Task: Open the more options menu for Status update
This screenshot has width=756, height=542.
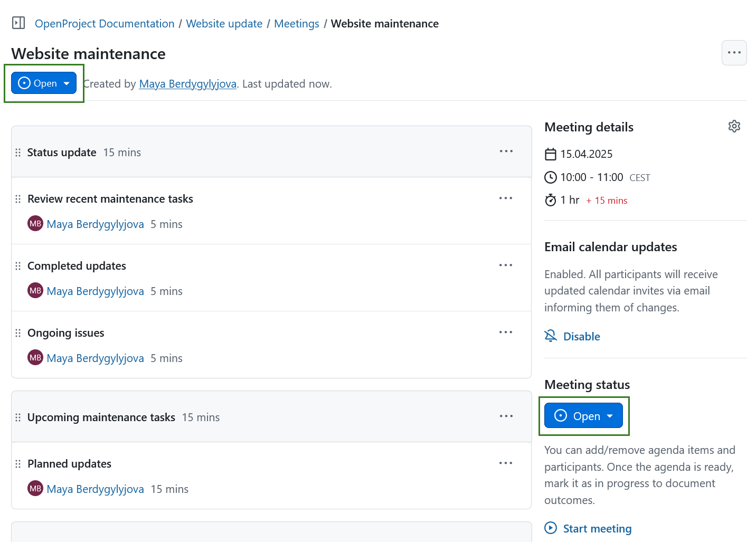Action: coord(506,151)
